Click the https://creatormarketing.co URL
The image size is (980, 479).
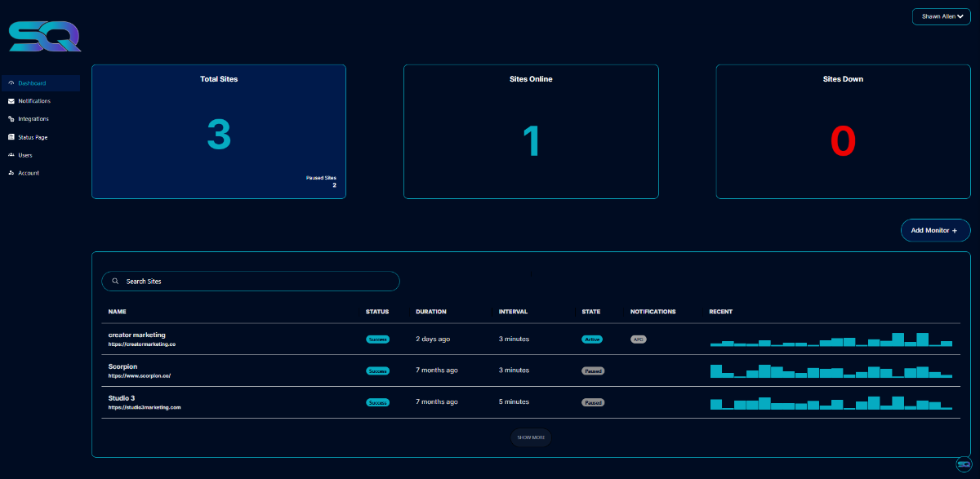pos(142,344)
